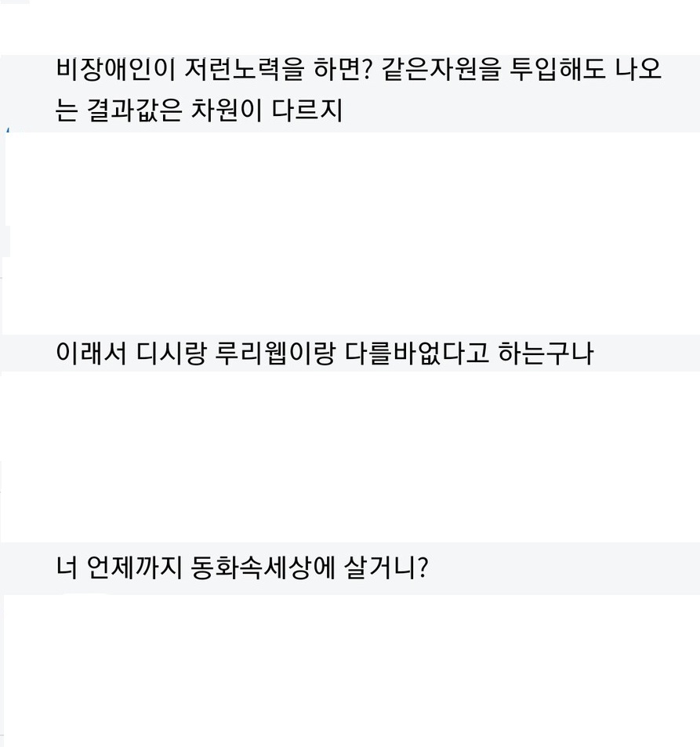The width and height of the screenshot is (700, 747).
Task: Click the word 디시랑 in second comment
Action: [x=172, y=354]
